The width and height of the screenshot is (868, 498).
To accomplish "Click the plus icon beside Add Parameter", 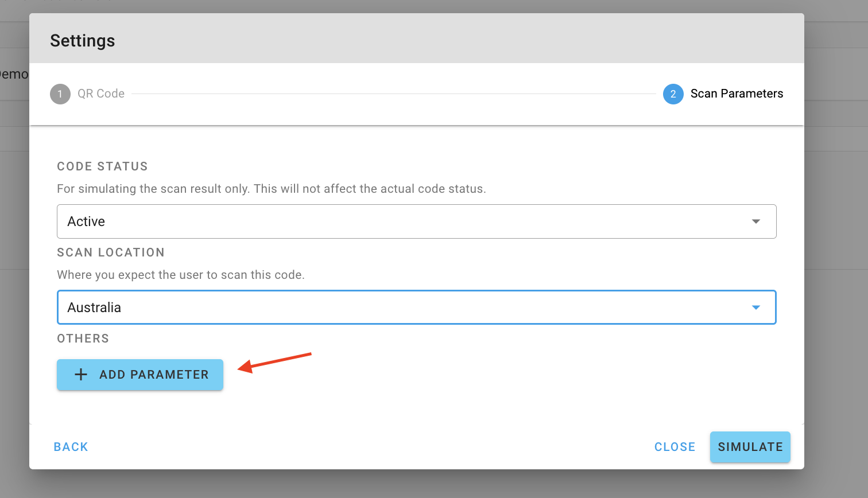I will click(81, 375).
